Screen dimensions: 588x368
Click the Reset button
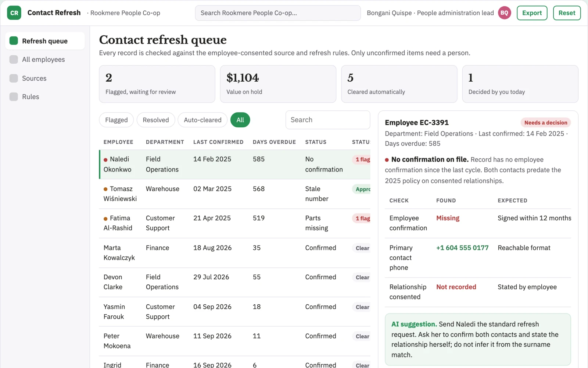point(567,13)
